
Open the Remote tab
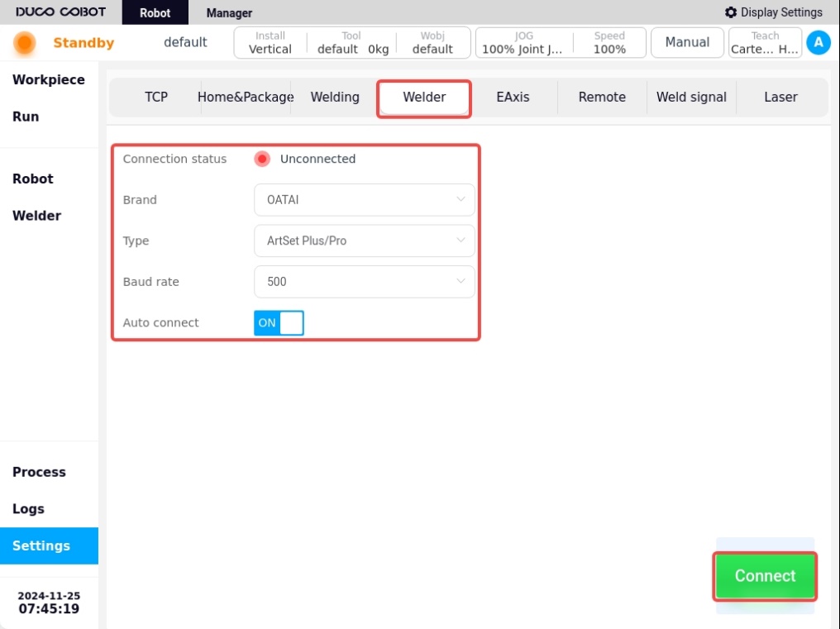pyautogui.click(x=602, y=97)
